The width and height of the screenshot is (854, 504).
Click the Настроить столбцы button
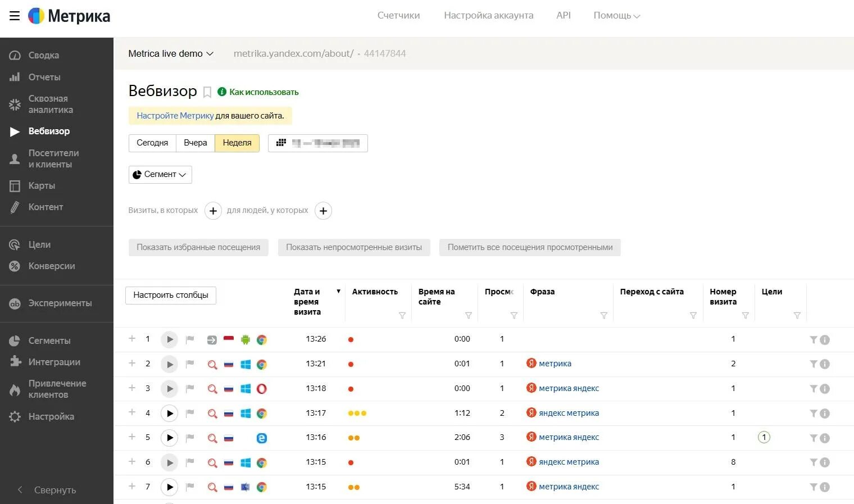pyautogui.click(x=171, y=296)
